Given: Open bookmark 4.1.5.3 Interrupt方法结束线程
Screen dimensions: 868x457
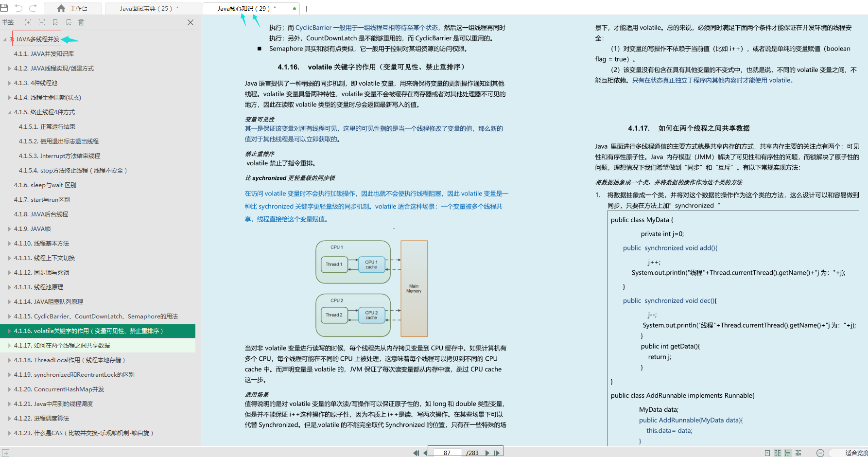Looking at the screenshot, I should click(x=59, y=156).
